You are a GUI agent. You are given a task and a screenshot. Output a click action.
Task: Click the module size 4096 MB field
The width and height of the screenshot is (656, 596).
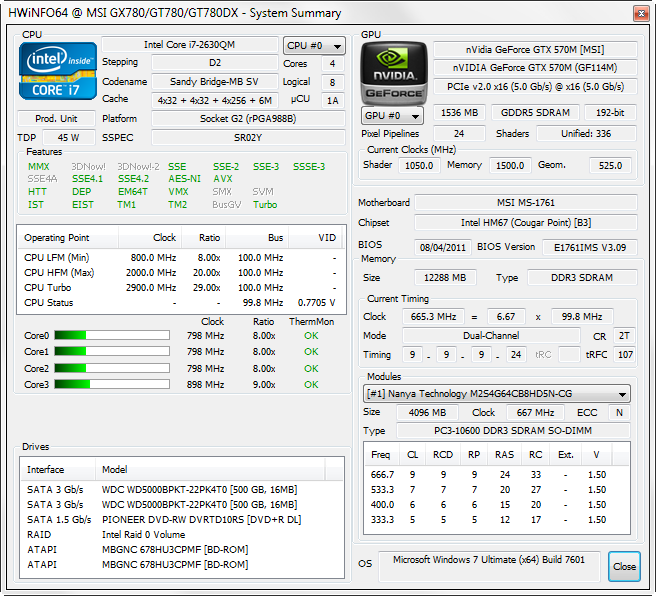tap(427, 412)
